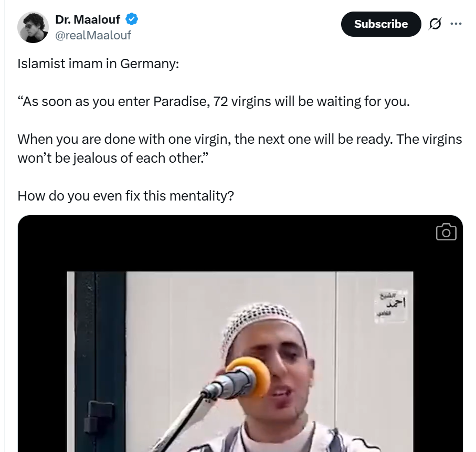This screenshot has width=476, height=452.
Task: Play the embedded imam video
Action: point(240,362)
